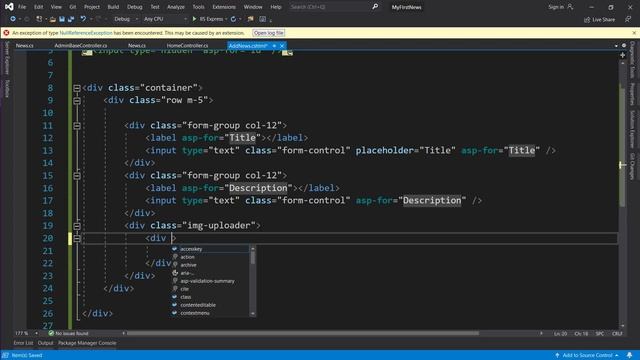Click the green No issues found checkmark icon
The height and width of the screenshot is (360, 640).
[51, 333]
